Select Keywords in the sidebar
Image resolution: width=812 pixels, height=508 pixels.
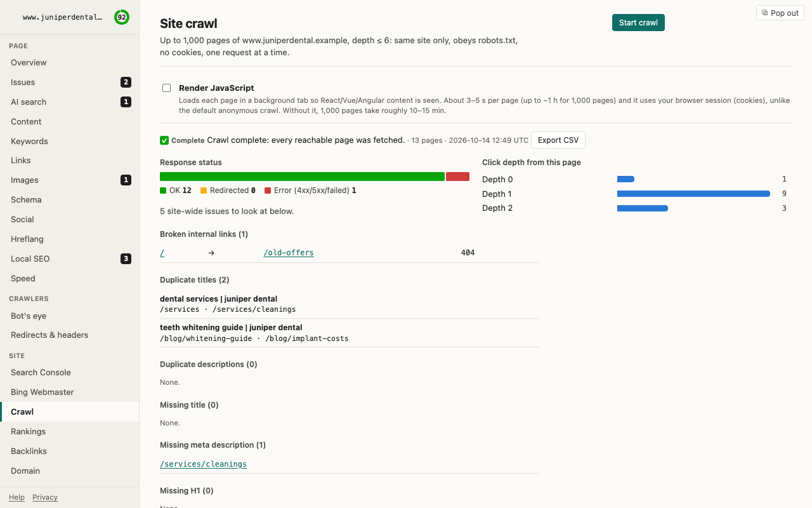tap(70, 141)
